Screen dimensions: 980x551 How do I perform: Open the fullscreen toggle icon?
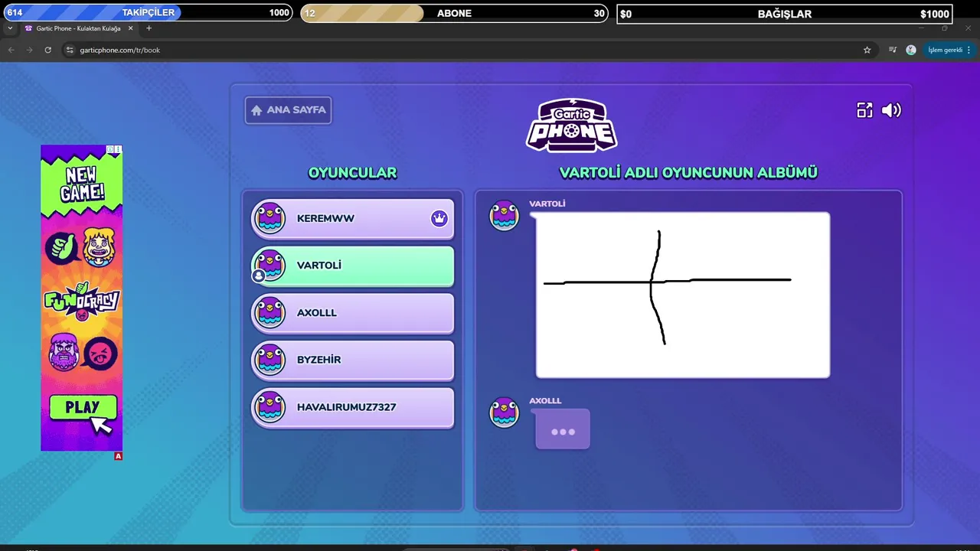[864, 110]
